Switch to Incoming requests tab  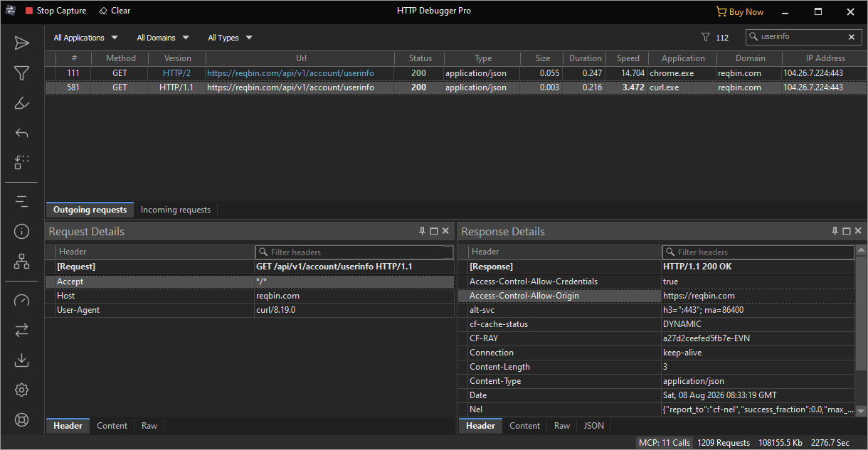(176, 210)
